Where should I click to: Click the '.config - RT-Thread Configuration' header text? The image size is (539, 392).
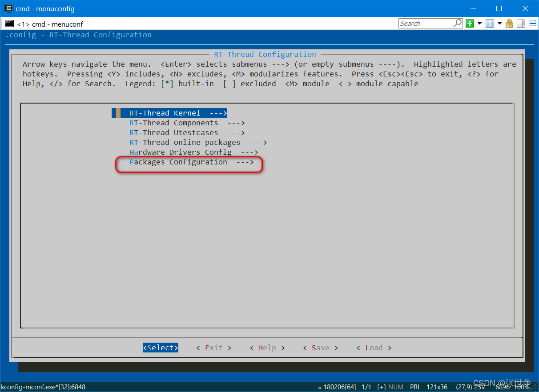tap(78, 35)
